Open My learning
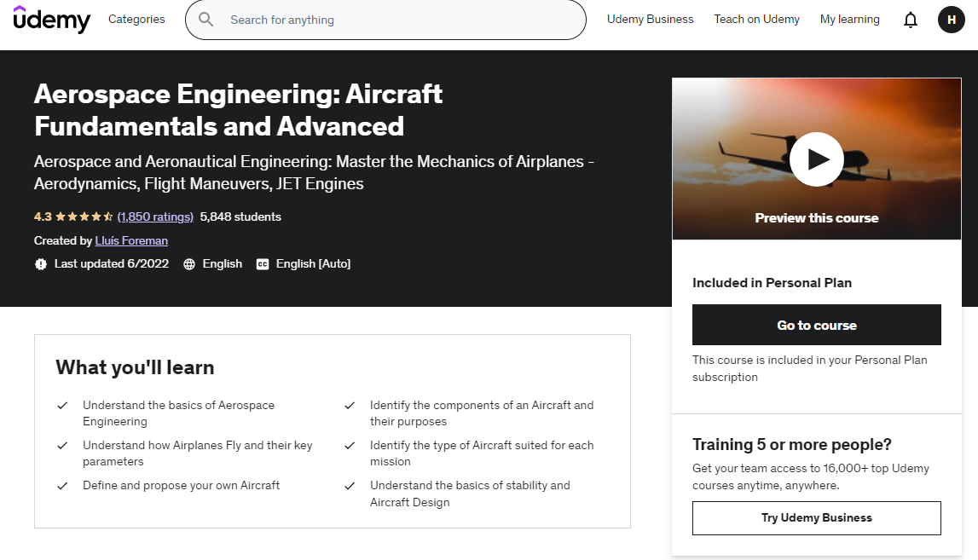 click(x=849, y=20)
